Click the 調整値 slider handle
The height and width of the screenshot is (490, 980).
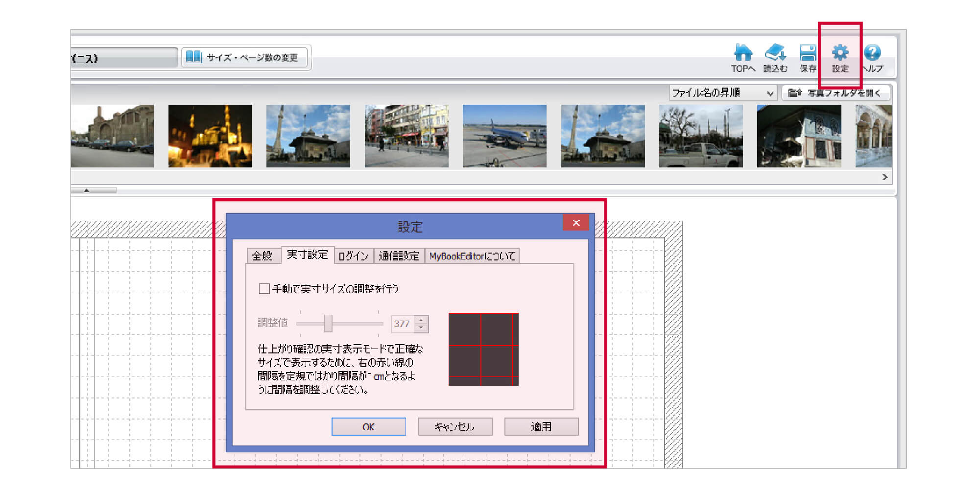pos(328,323)
